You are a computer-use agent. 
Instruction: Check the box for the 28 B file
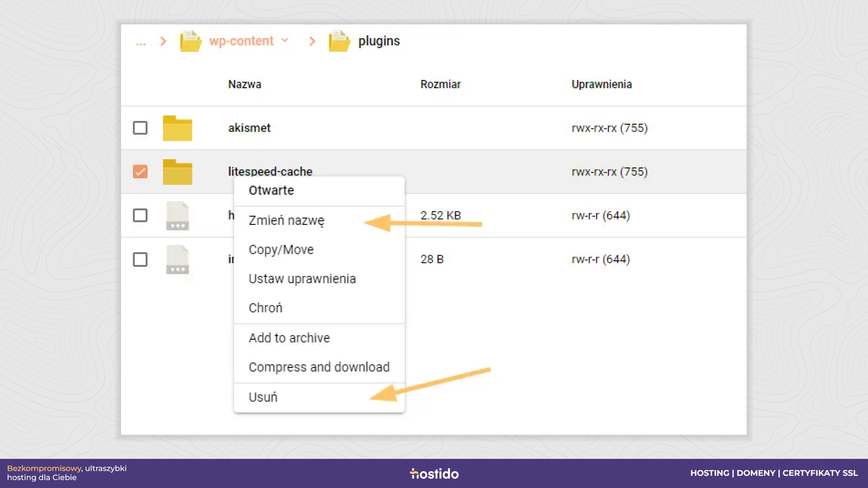[140, 259]
